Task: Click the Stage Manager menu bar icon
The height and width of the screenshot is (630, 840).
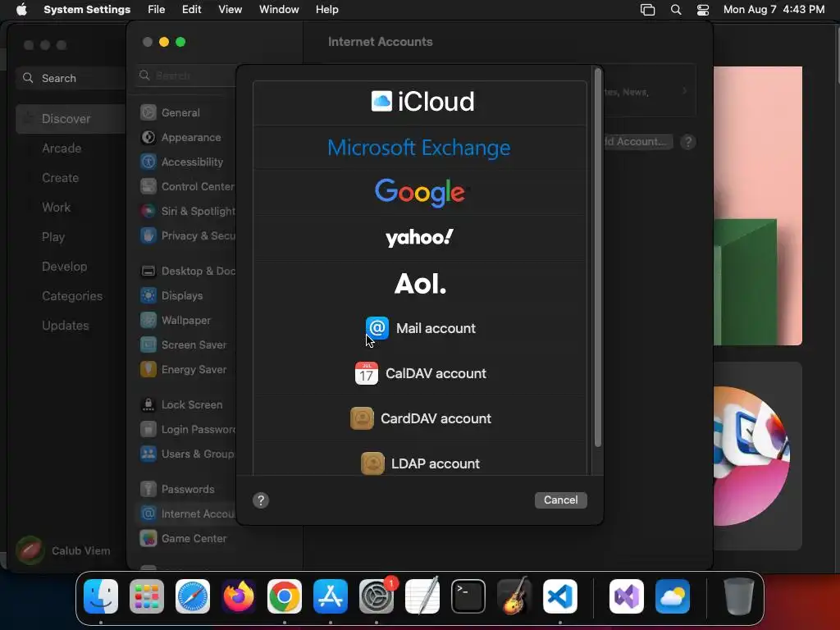Action: [x=648, y=10]
